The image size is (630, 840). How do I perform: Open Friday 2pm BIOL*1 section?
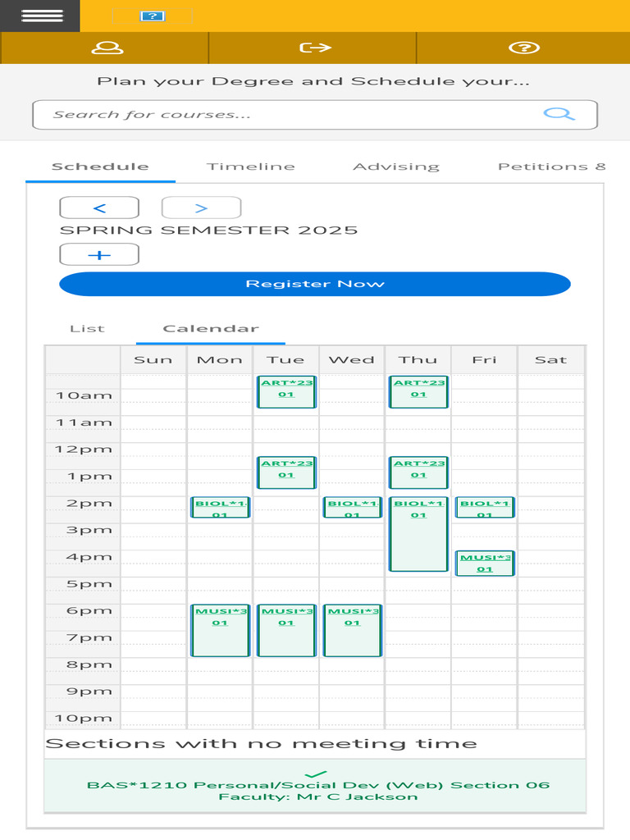[485, 507]
